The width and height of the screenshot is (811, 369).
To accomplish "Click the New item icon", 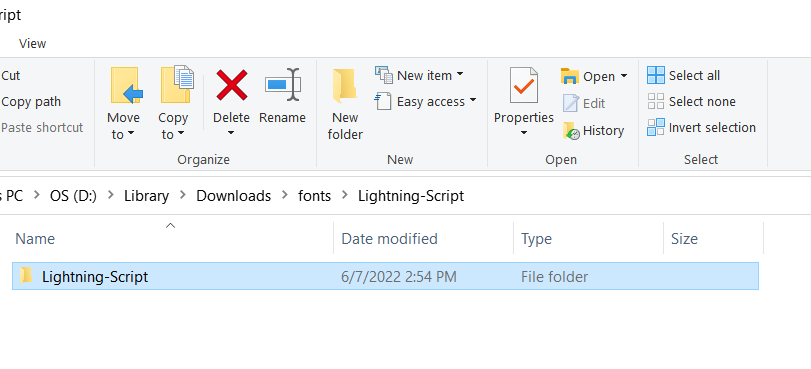I will tap(384, 76).
